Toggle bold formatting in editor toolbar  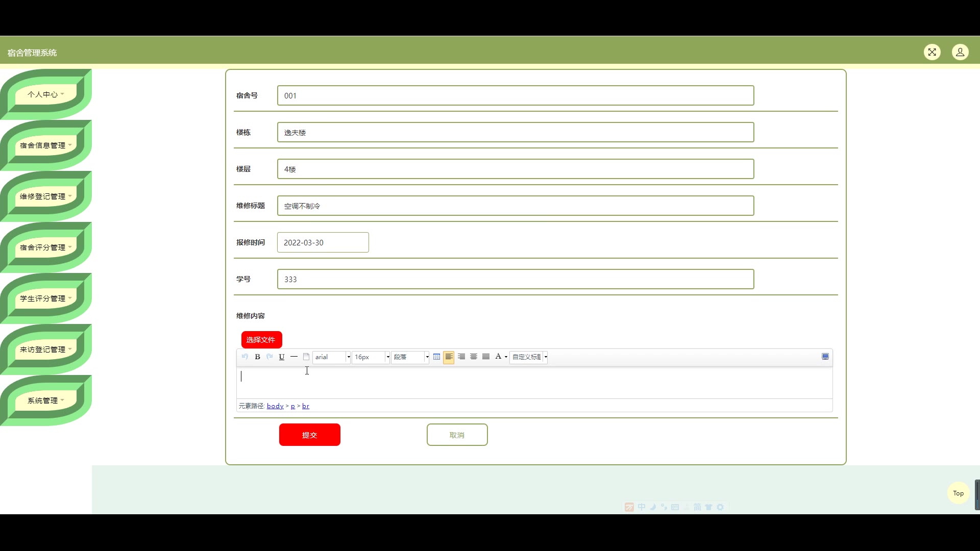coord(257,357)
